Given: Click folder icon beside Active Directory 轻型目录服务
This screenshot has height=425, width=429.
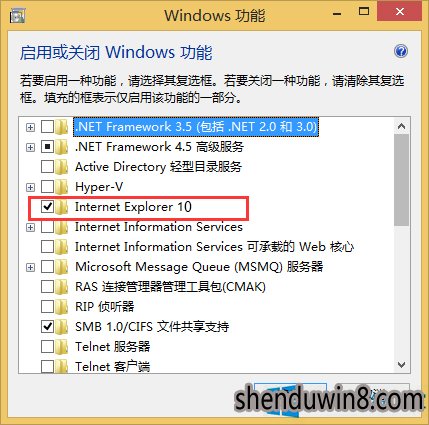Looking at the screenshot, I should pyautogui.click(x=61, y=167).
